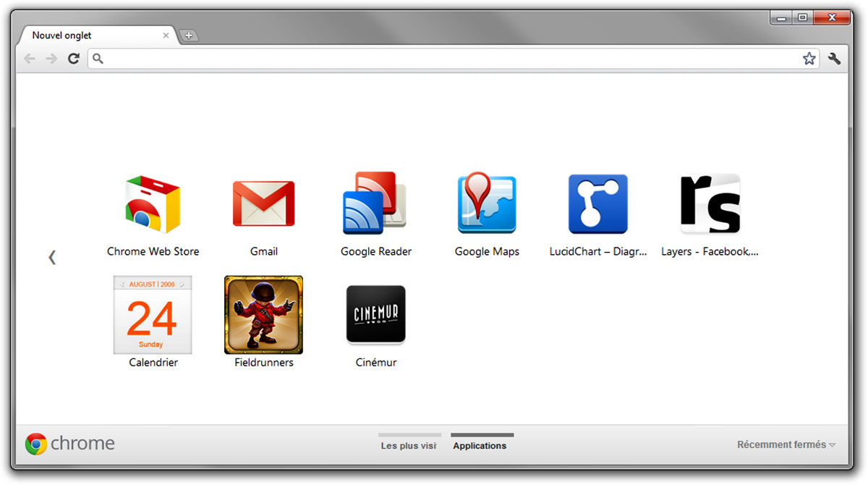Click the Google Reader label
The height and width of the screenshot is (485, 868).
pyautogui.click(x=376, y=251)
